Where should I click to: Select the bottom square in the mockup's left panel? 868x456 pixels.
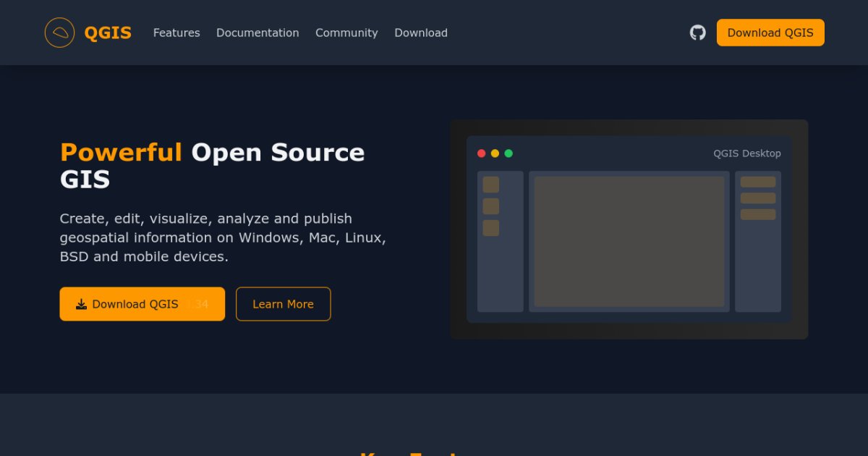pos(491,228)
